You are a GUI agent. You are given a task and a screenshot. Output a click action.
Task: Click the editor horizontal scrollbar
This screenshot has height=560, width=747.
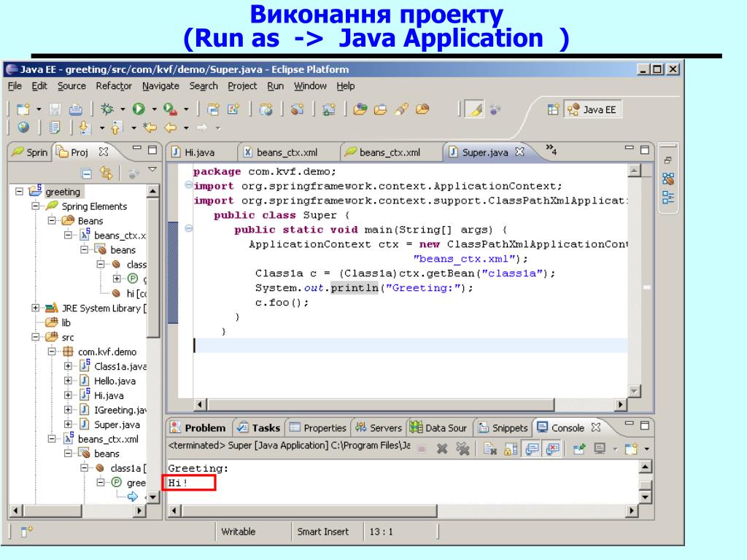pos(410,405)
